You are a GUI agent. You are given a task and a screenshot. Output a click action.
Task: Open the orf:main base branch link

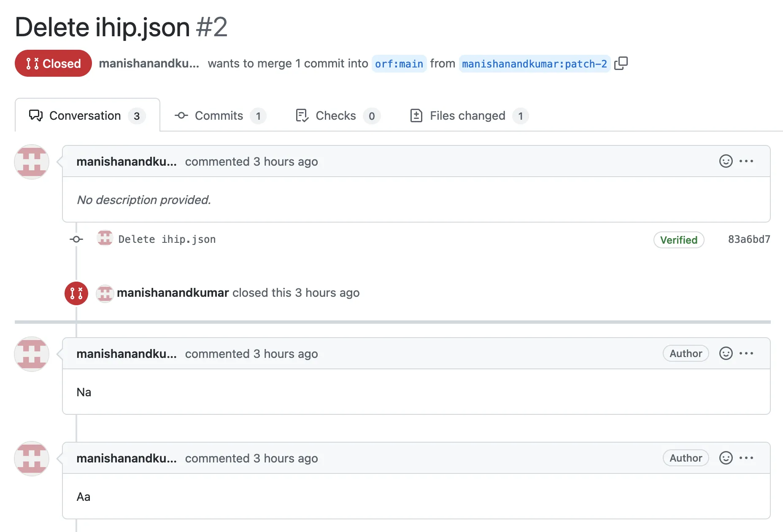(x=399, y=64)
